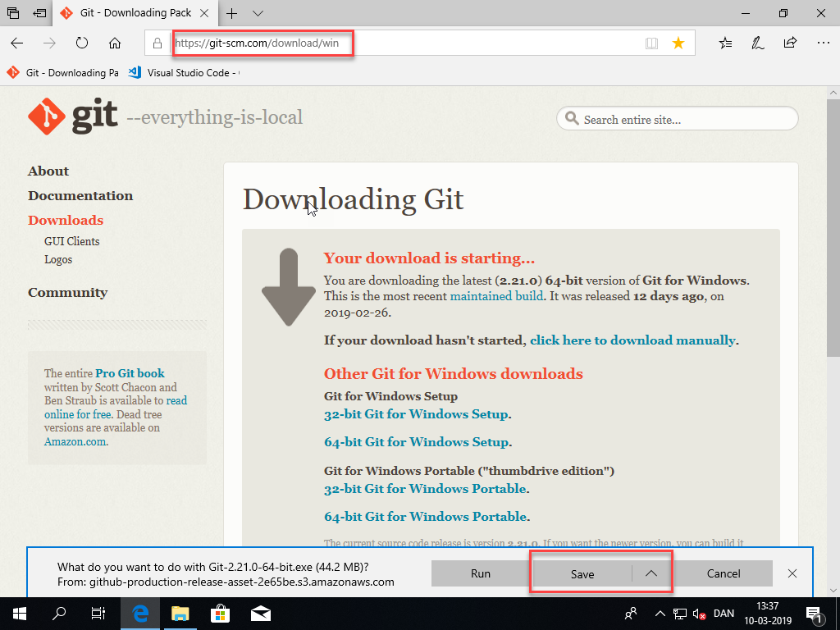
Task: Open Action Center notifications icon
Action: [x=814, y=614]
